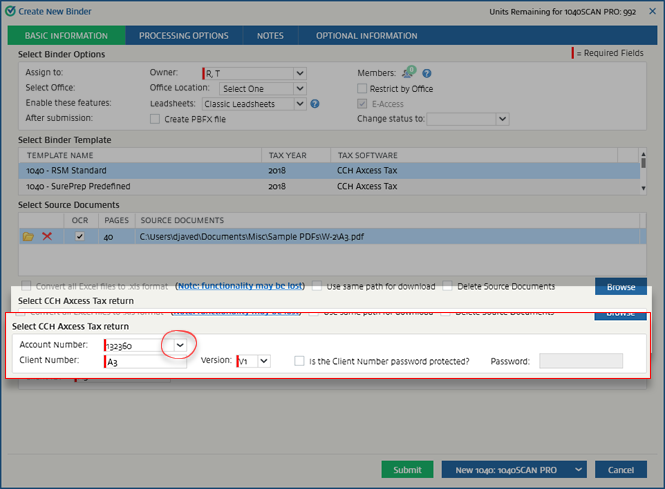Go to the Optional Information tab
This screenshot has width=665, height=489.
(366, 36)
